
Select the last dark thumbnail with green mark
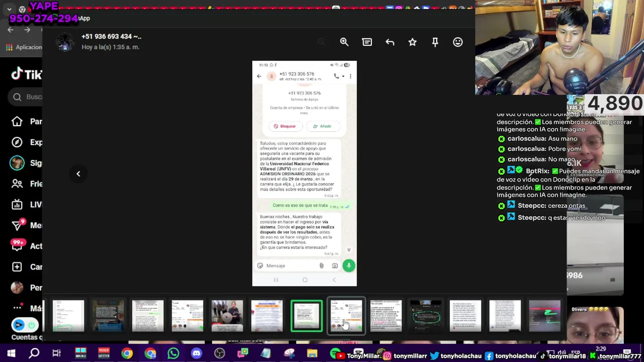[x=544, y=316]
